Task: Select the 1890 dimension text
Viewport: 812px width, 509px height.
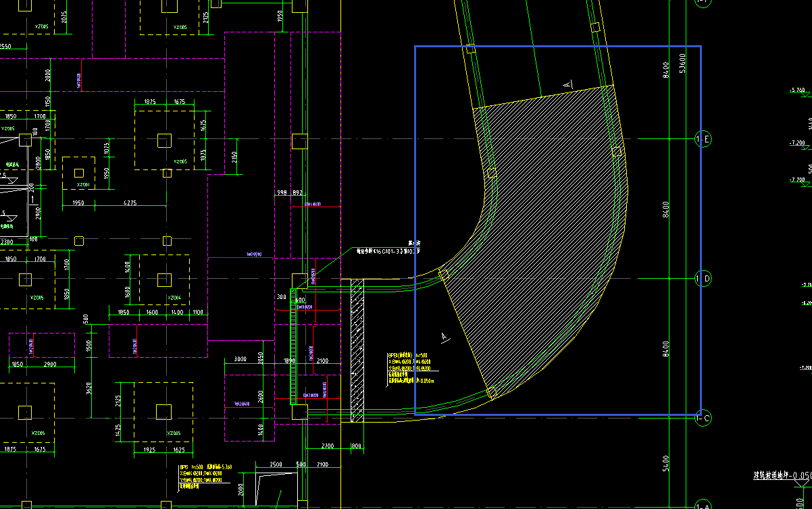Action: tap(290, 361)
